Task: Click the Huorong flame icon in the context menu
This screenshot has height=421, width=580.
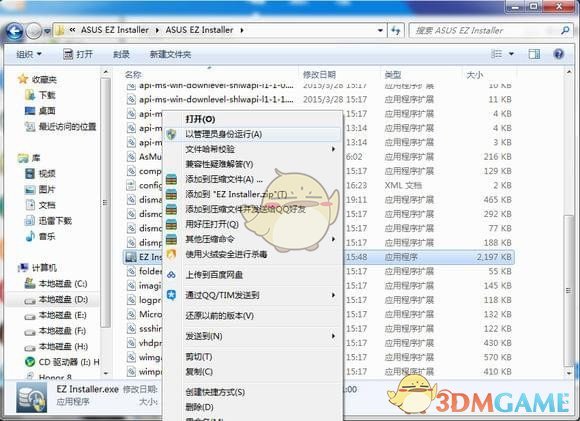Action: 171,255
